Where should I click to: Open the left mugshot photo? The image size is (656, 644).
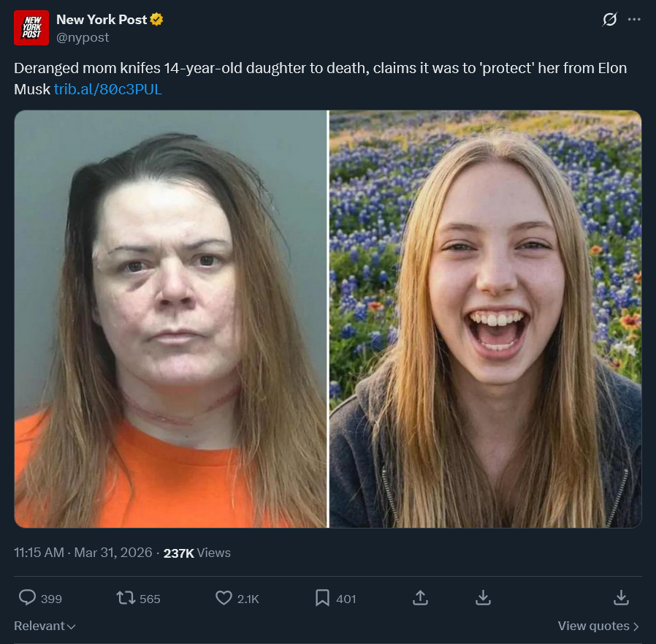[171, 319]
